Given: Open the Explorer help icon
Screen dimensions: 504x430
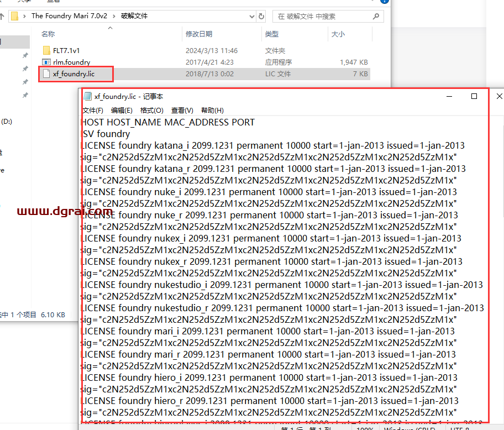Looking at the screenshot, I should coord(385,1).
